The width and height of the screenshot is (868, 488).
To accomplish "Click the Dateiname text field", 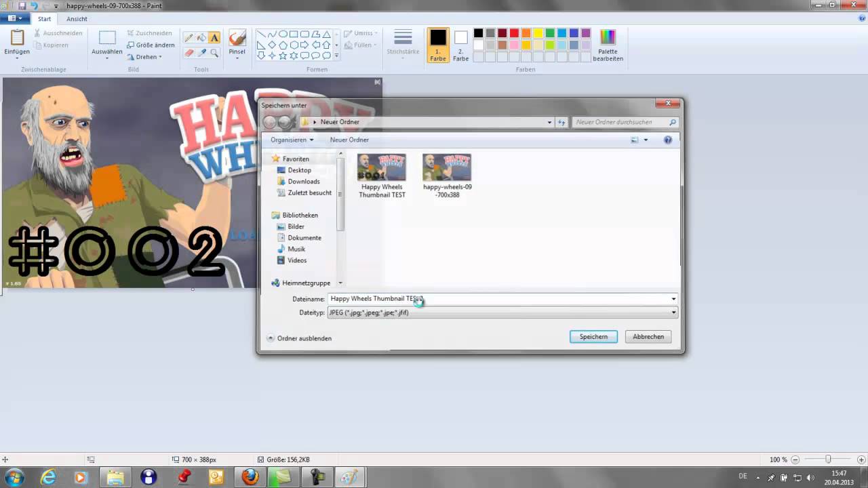I will 502,299.
